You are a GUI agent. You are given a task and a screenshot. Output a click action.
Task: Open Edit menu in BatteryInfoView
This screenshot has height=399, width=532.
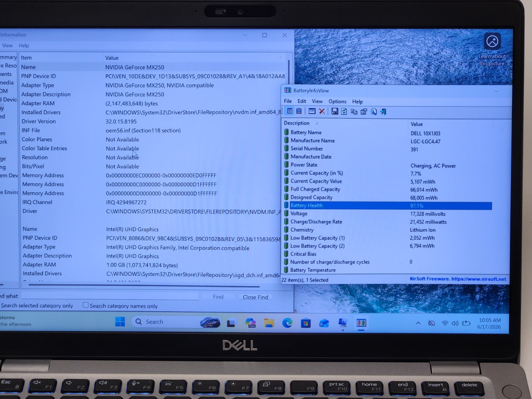pos(302,101)
